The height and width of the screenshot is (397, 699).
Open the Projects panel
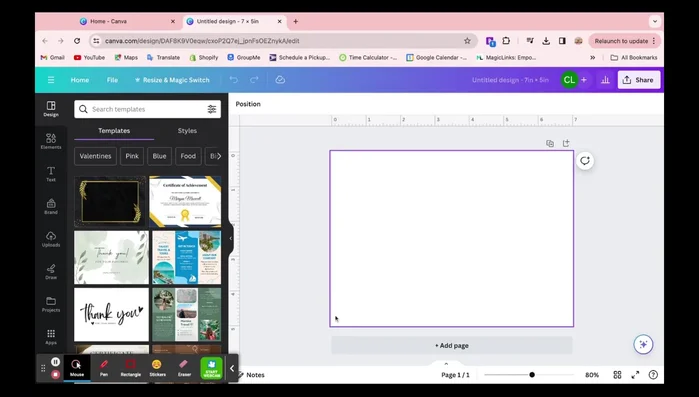[51, 304]
